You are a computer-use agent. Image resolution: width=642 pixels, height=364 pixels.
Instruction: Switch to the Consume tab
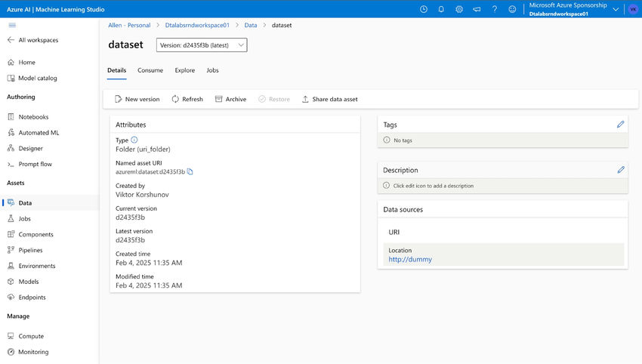[150, 70]
